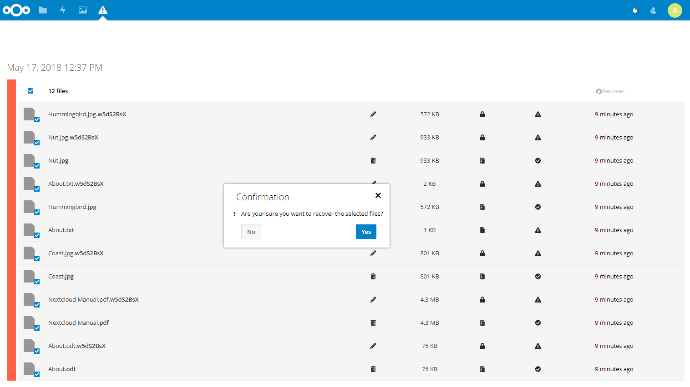This screenshot has width=690, height=387.
Task: Close the Confirmation dialog
Action: 378,195
